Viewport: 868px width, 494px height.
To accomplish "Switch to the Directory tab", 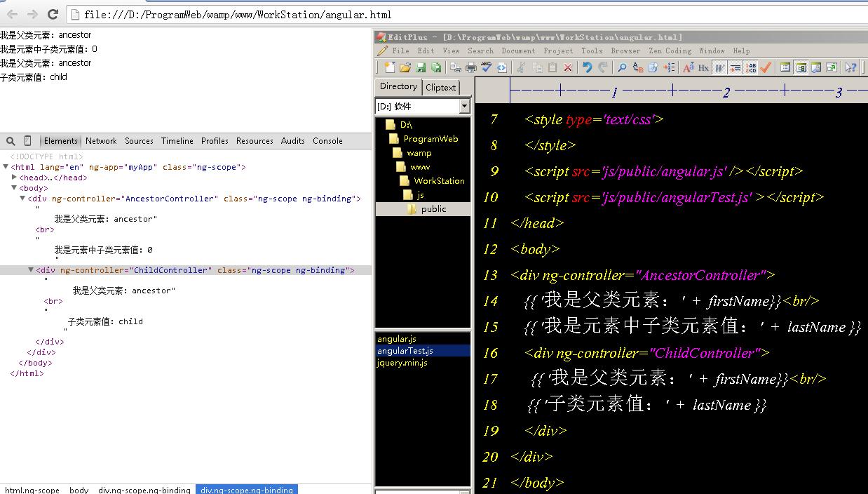I will 398,86.
